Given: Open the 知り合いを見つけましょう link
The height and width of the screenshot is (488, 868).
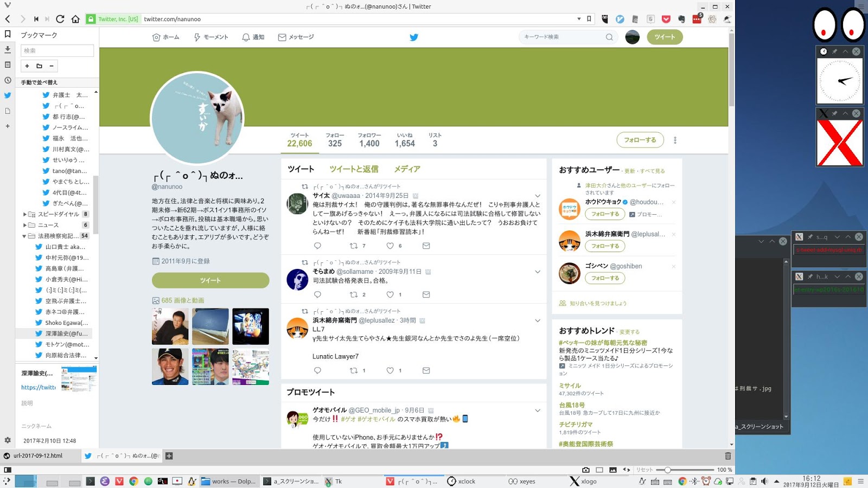Looking at the screenshot, I should pyautogui.click(x=598, y=303).
